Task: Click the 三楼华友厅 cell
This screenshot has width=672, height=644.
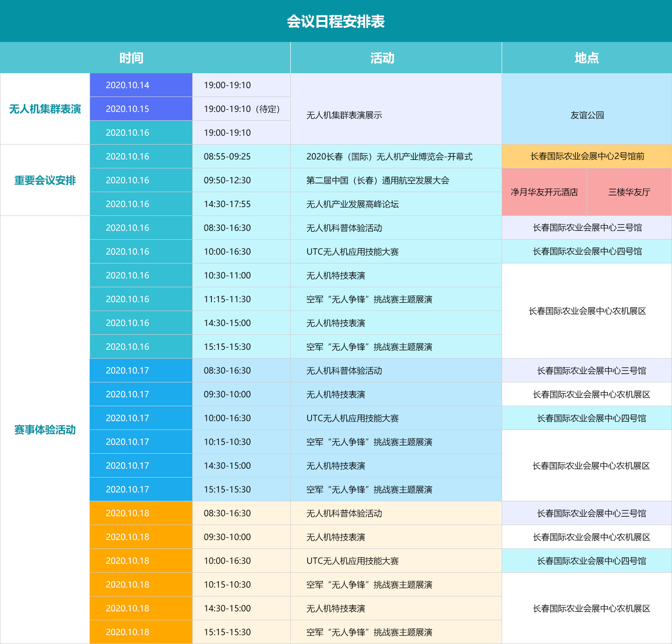Action: pyautogui.click(x=630, y=192)
